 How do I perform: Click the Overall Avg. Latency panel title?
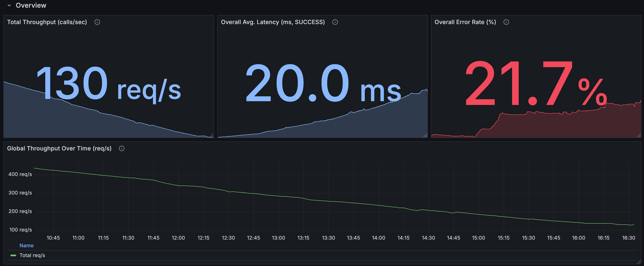[x=273, y=22]
